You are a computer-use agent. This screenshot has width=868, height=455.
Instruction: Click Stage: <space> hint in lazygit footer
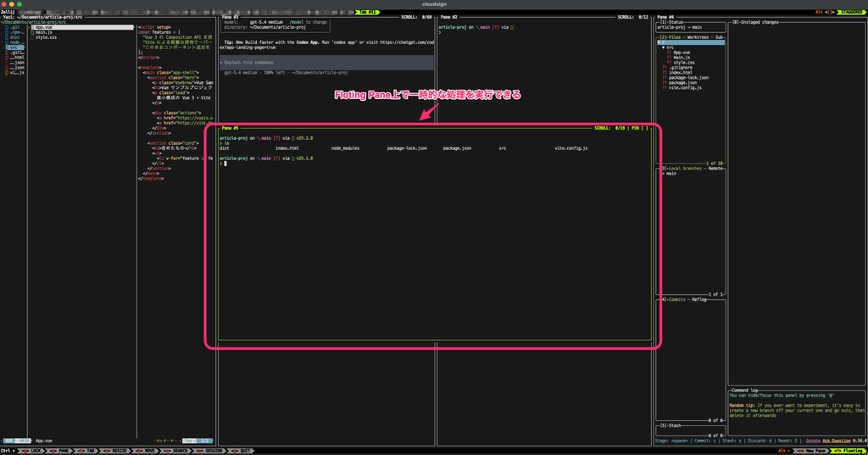point(672,441)
